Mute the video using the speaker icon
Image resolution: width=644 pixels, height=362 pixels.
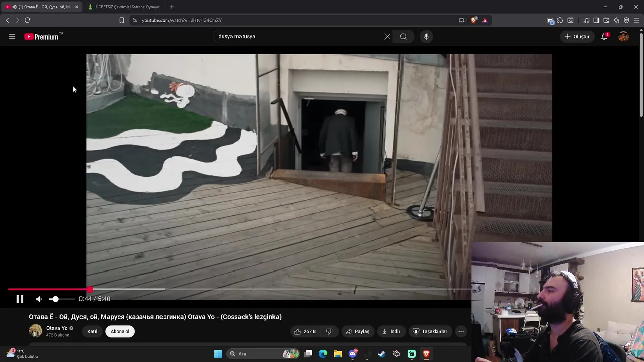pyautogui.click(x=39, y=299)
